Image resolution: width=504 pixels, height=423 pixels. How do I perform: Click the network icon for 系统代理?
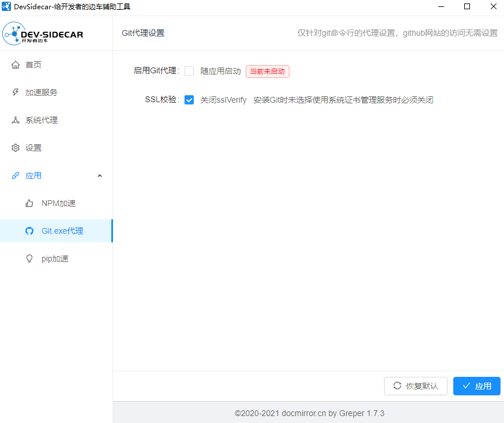[x=16, y=120]
